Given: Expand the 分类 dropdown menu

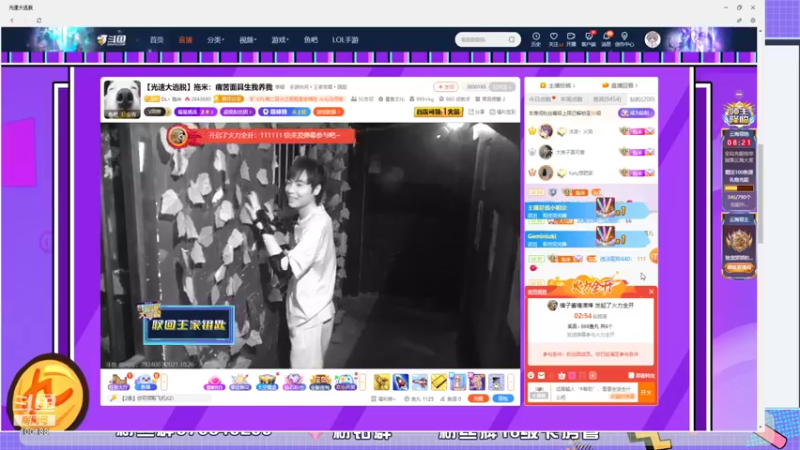Looking at the screenshot, I should [215, 40].
